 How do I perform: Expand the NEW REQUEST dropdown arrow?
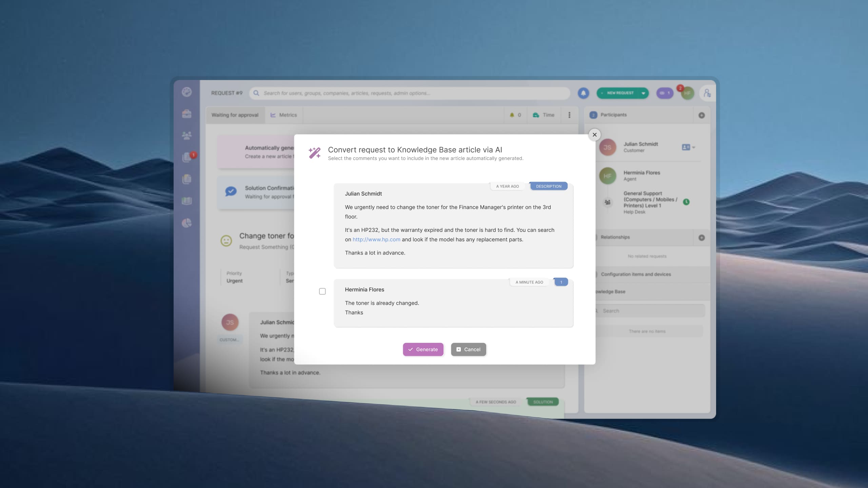643,93
